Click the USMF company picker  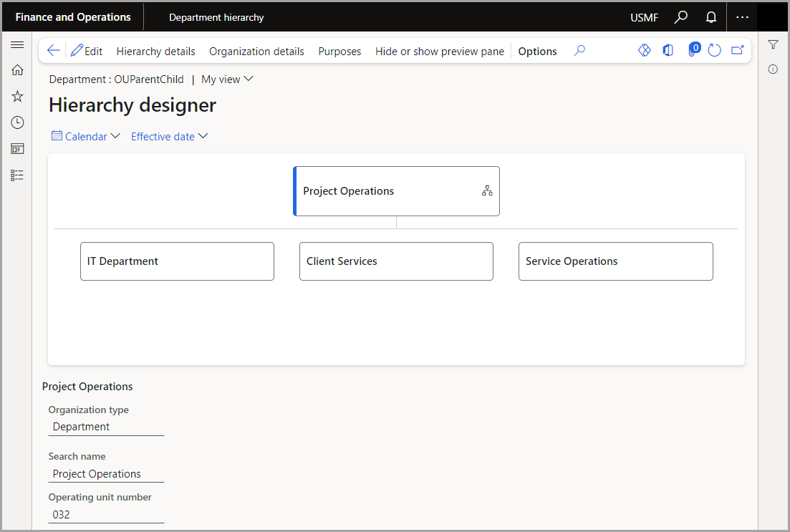click(644, 18)
